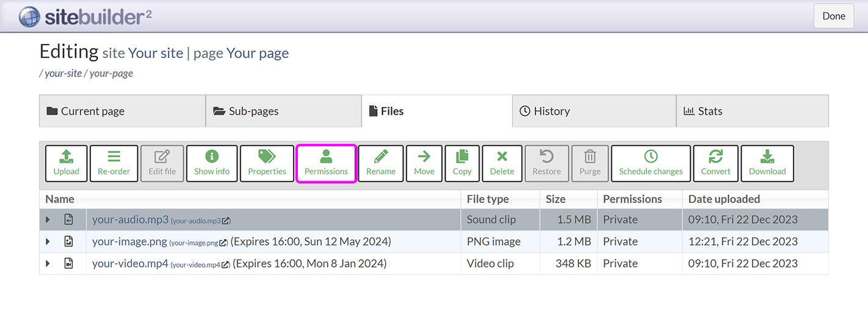Expand the your-video.mp4 row
This screenshot has width=868, height=328.
(48, 264)
